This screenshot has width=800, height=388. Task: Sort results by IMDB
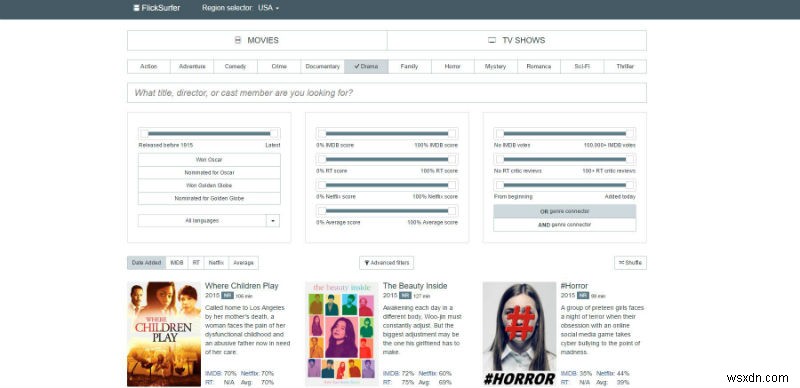point(177,263)
